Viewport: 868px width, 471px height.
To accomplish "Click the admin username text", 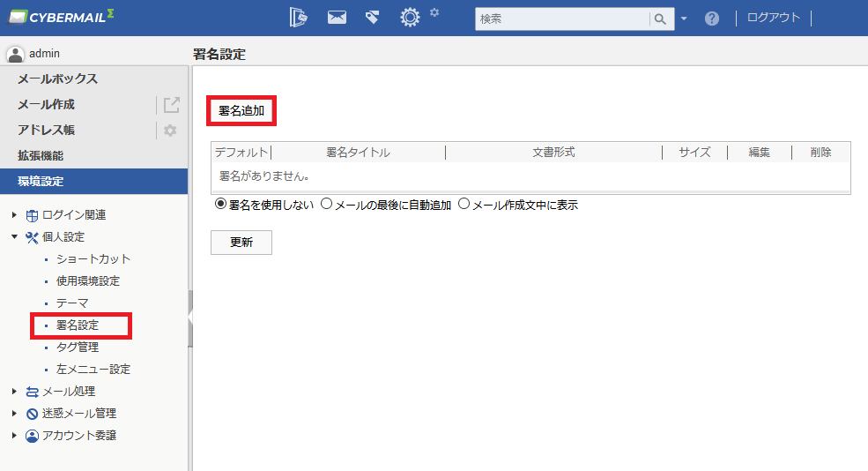I will click(44, 54).
